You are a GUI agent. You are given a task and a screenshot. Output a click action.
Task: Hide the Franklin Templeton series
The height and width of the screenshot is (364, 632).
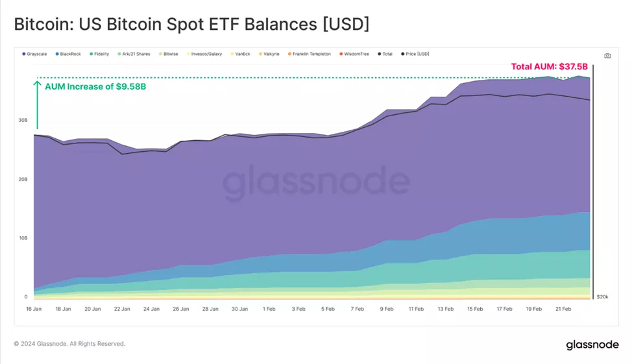309,54
